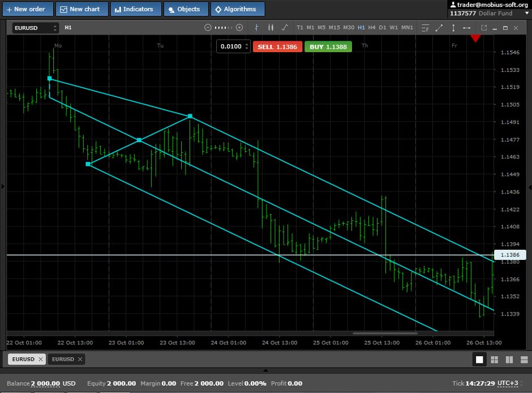Zoom out the chart with minus icon

point(208,27)
